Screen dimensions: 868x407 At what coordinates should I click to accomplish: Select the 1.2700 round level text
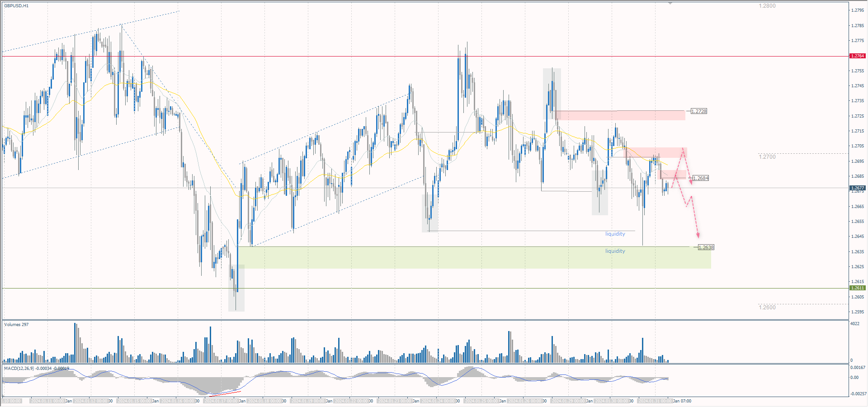(x=767, y=157)
